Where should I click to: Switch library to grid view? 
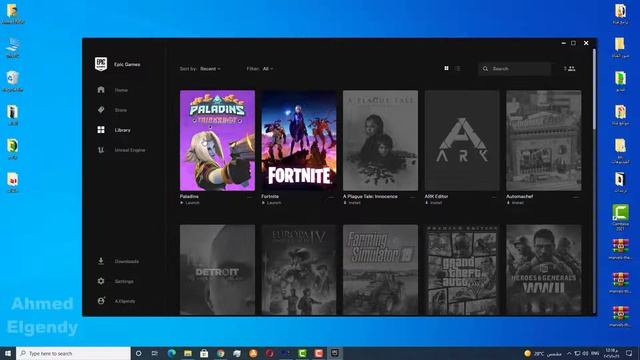pos(447,69)
